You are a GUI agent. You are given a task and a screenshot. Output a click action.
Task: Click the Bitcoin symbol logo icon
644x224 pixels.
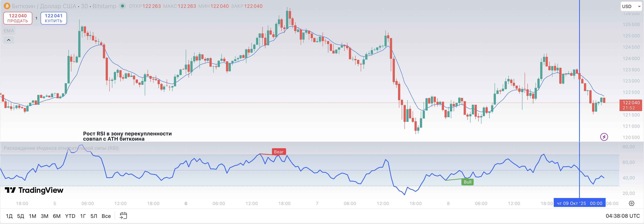[7, 6]
